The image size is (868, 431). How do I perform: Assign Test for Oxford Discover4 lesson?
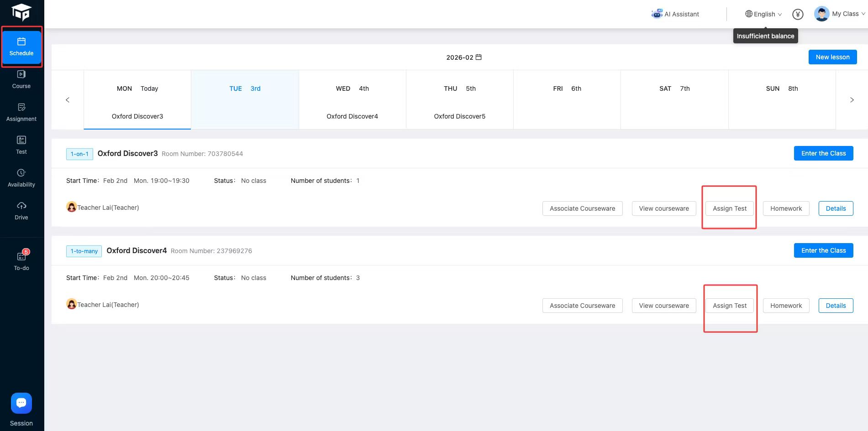730,306
